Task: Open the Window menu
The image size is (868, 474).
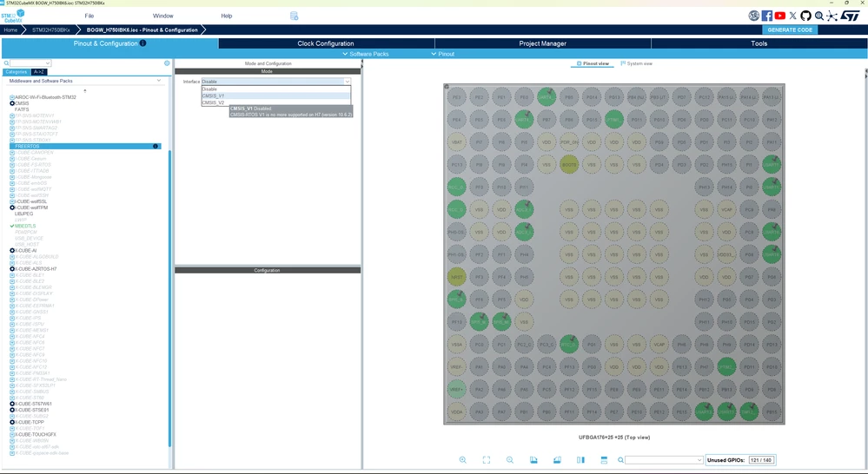Action: point(162,16)
